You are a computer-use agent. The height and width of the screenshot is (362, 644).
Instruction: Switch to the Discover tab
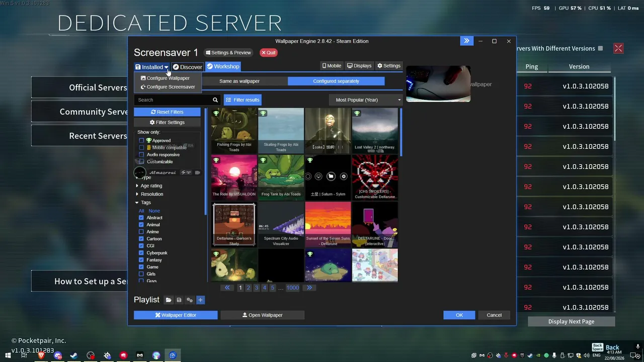(x=187, y=67)
